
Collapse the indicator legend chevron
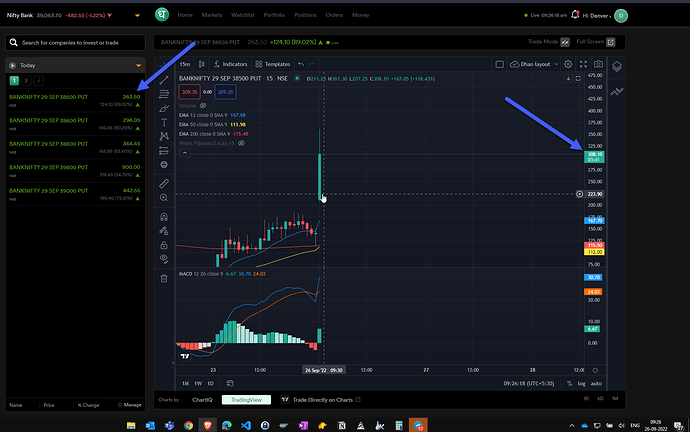[x=185, y=153]
